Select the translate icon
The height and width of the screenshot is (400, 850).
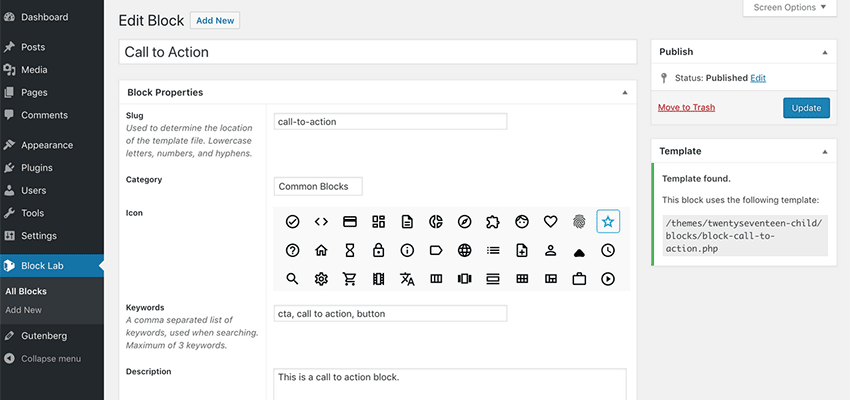(407, 279)
